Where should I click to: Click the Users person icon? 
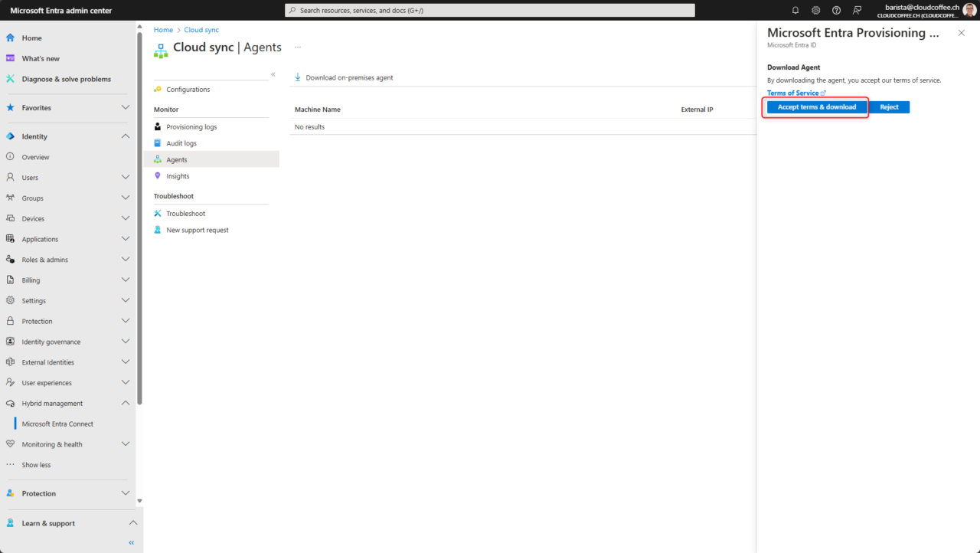[x=10, y=178]
